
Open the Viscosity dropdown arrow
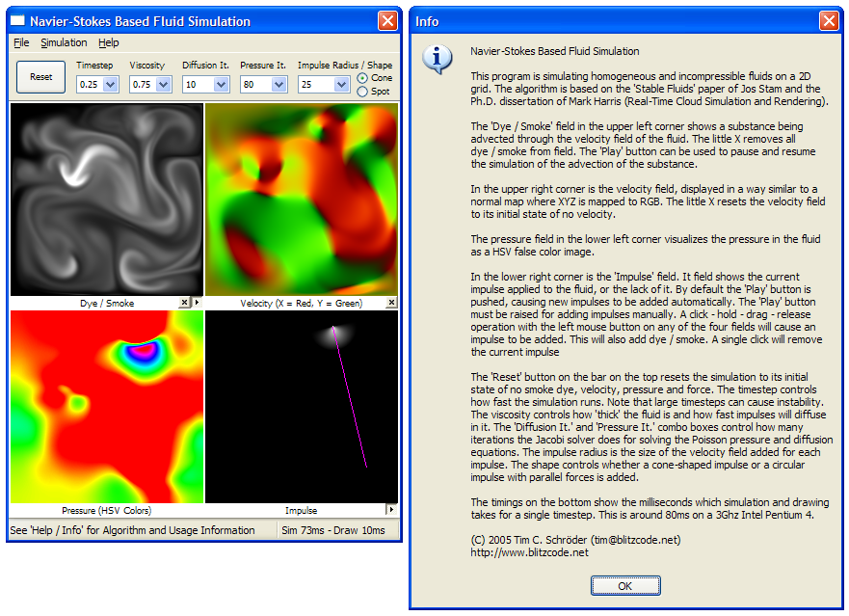[x=164, y=85]
